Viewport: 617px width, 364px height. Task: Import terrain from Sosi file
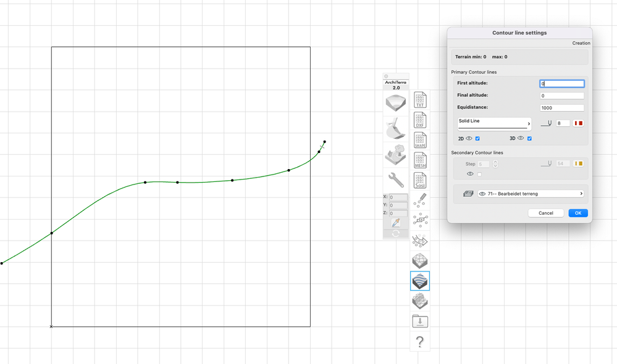pyautogui.click(x=420, y=181)
